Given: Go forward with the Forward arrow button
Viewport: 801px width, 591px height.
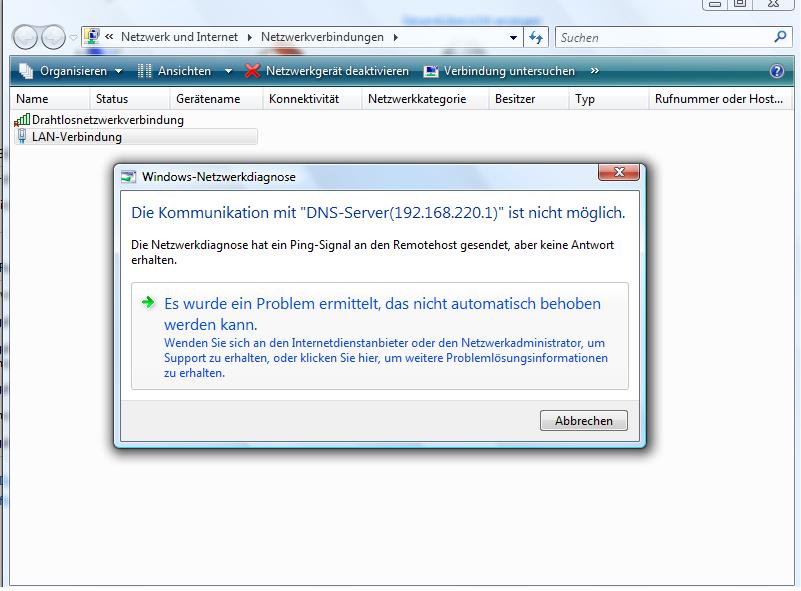Looking at the screenshot, I should click(x=53, y=37).
